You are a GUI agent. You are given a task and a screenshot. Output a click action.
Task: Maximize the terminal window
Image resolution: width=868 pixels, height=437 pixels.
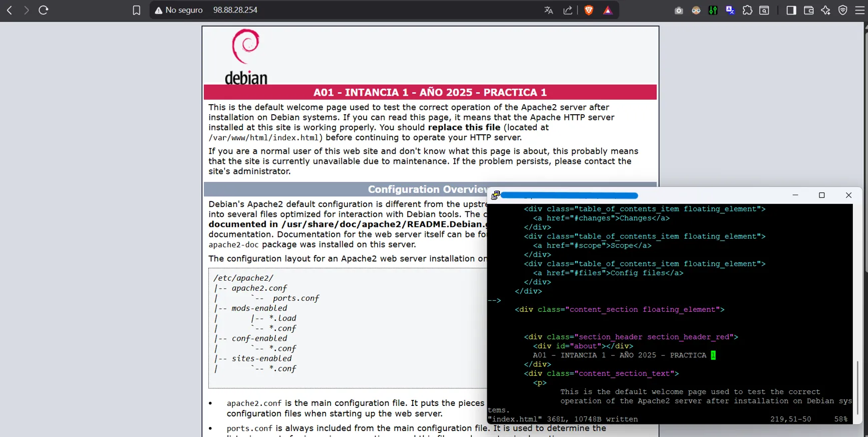pos(821,195)
